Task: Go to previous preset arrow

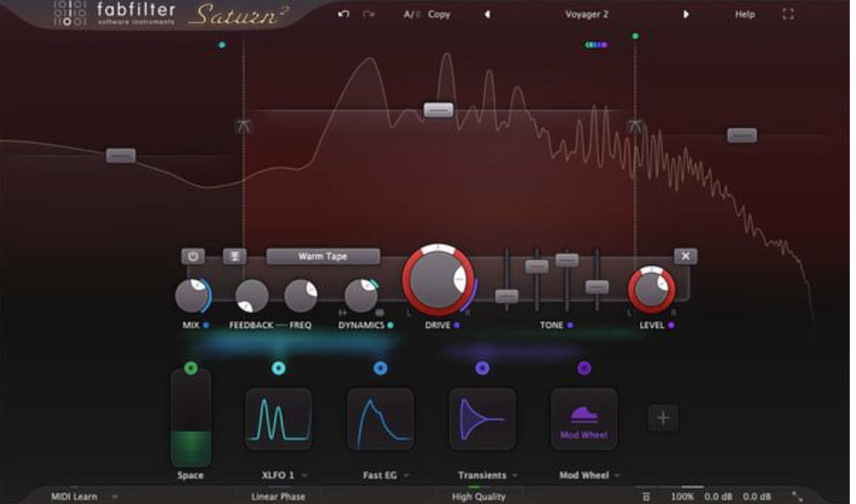Action: (x=487, y=14)
